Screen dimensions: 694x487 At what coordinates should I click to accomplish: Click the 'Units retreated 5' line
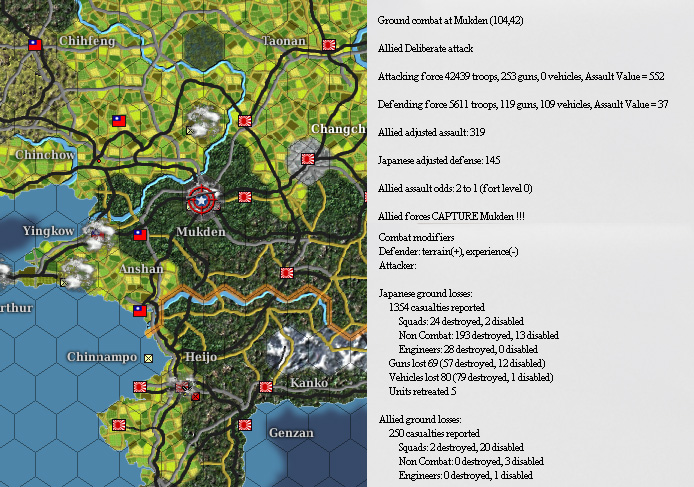tap(423, 391)
